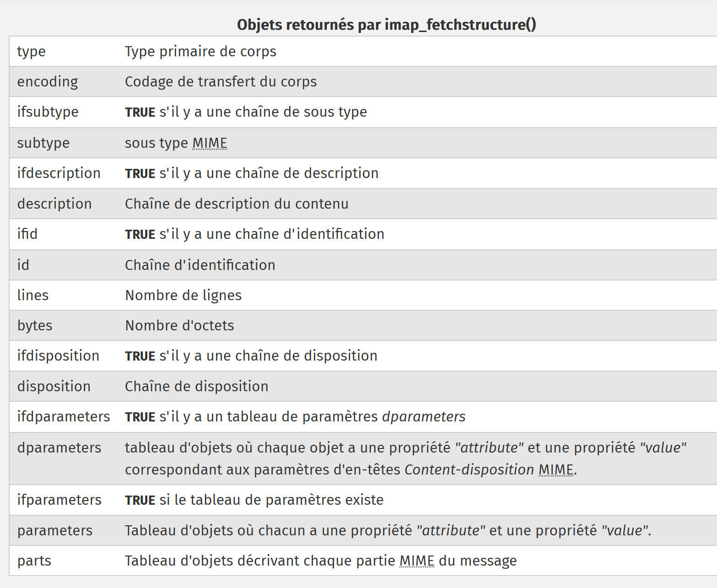Click the "parts" property name
The image size is (717, 588).
click(34, 561)
